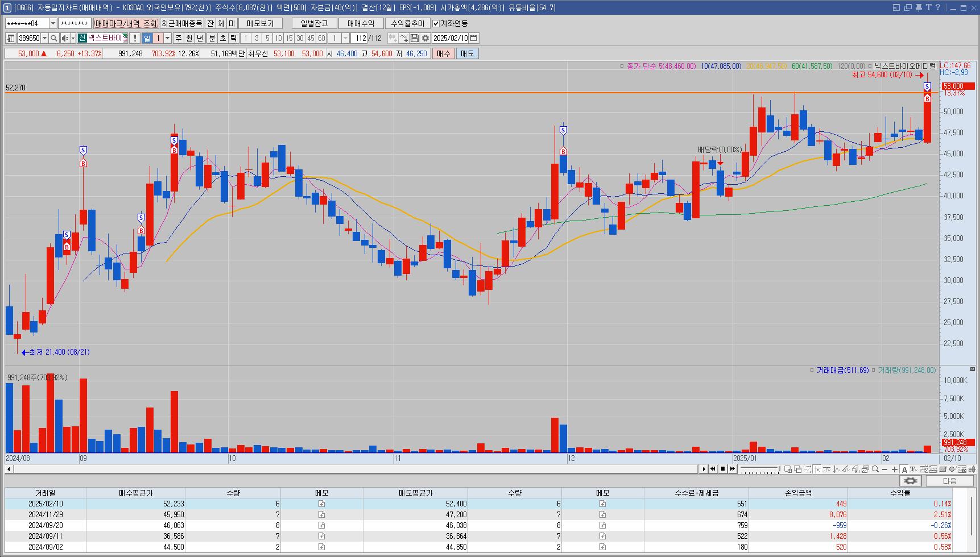Image resolution: width=980 pixels, height=557 pixels.
Task: Toggle the 계좌연동 checkbox
Action: [x=436, y=23]
